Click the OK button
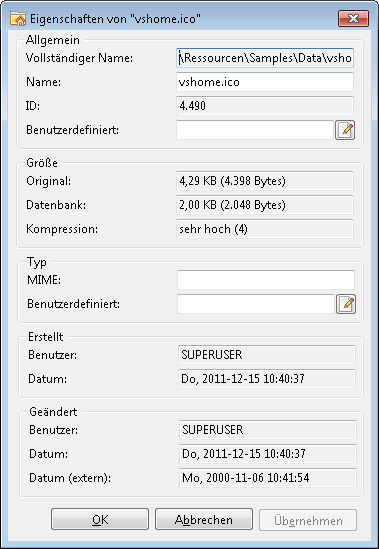The image size is (379, 549). pos(100,519)
